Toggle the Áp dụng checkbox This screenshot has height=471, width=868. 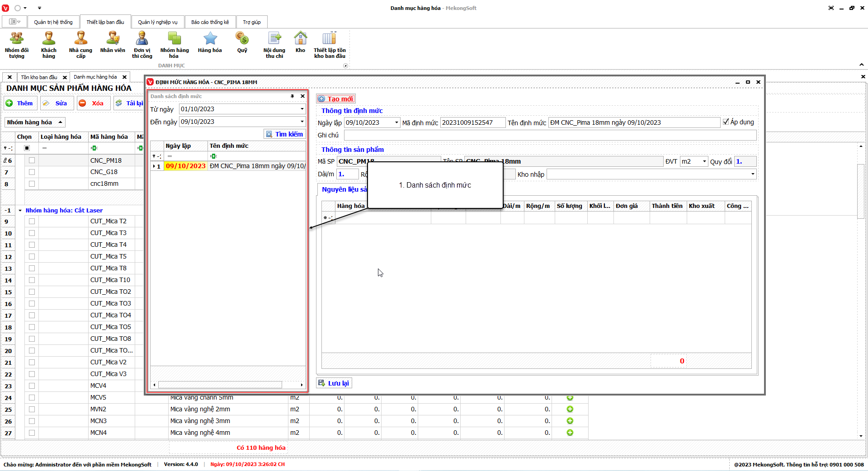(726, 122)
